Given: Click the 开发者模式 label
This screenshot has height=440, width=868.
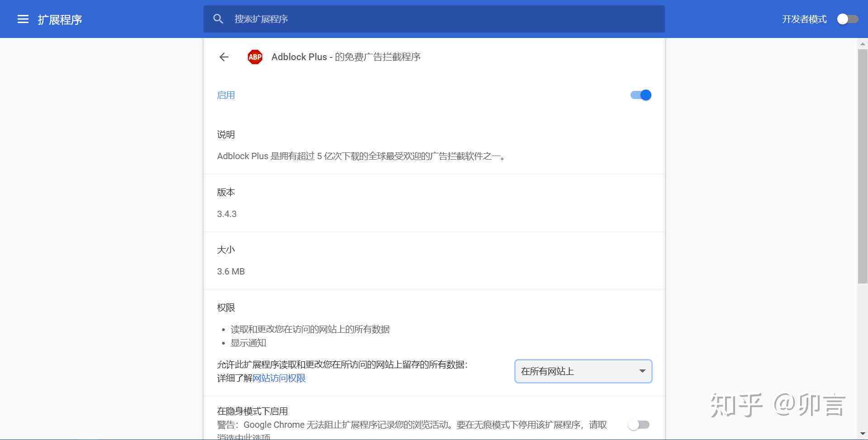Looking at the screenshot, I should 804,19.
